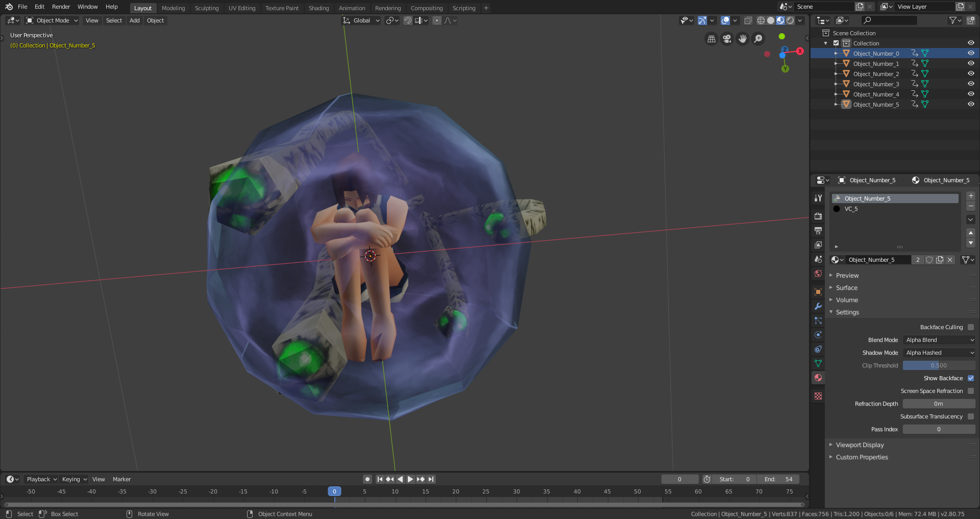Toggle X-ray mode in viewport
The width and height of the screenshot is (980, 519).
[748, 20]
